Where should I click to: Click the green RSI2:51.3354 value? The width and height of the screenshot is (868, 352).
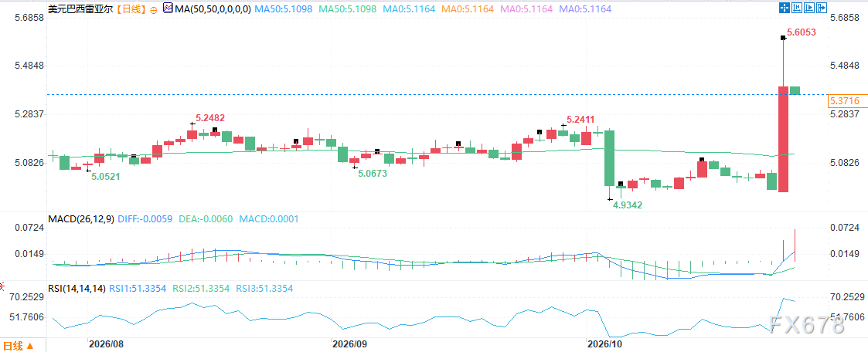click(x=199, y=289)
